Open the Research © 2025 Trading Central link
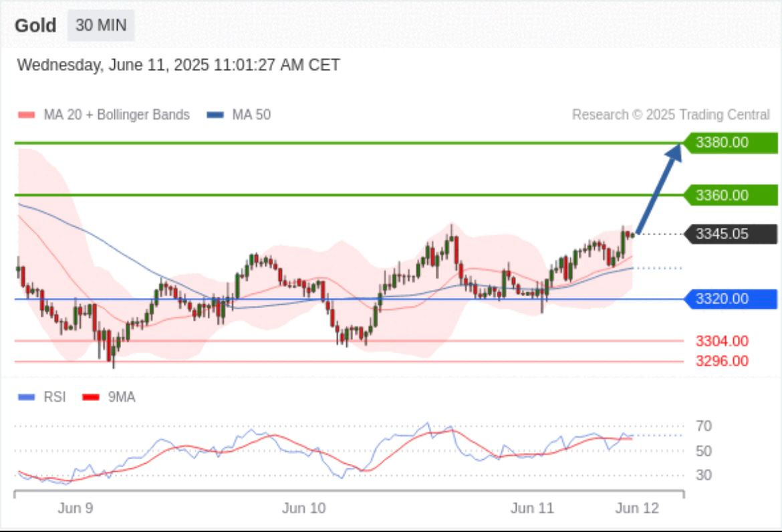782x532 pixels. pos(670,115)
